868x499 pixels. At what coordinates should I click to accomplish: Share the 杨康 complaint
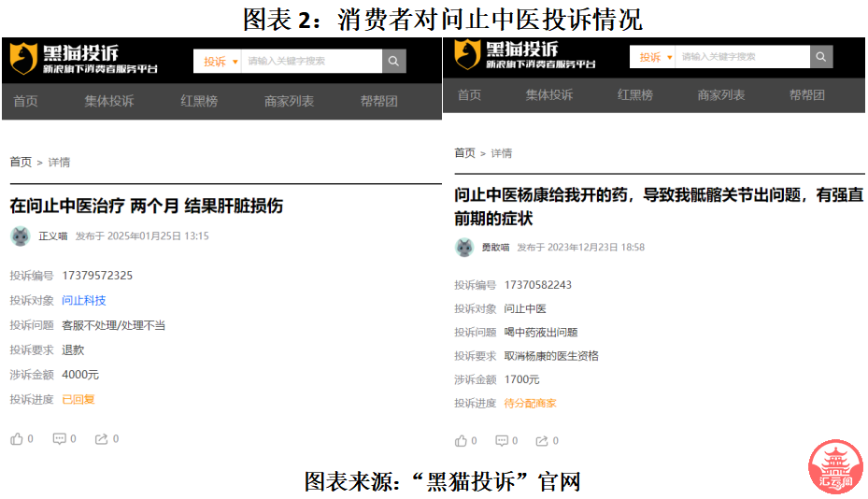click(x=542, y=441)
